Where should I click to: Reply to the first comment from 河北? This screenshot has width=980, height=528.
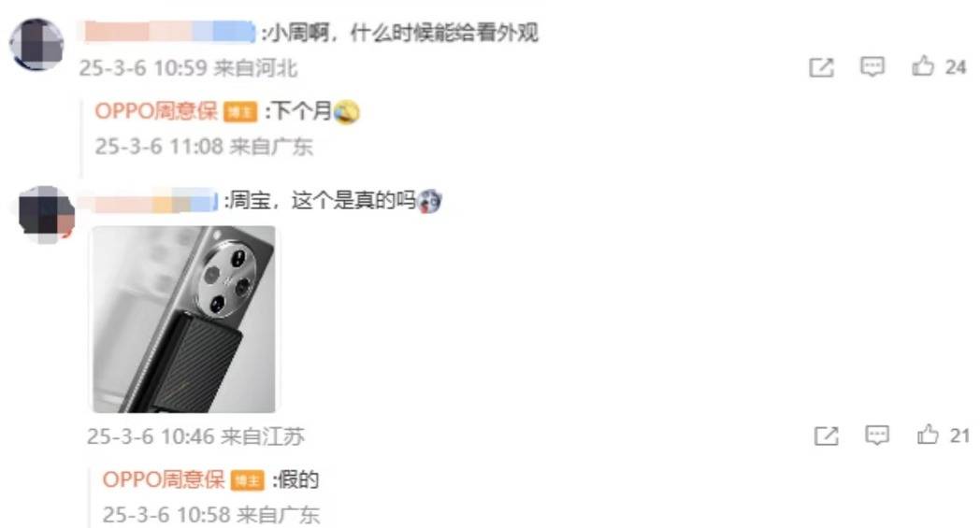[x=872, y=67]
